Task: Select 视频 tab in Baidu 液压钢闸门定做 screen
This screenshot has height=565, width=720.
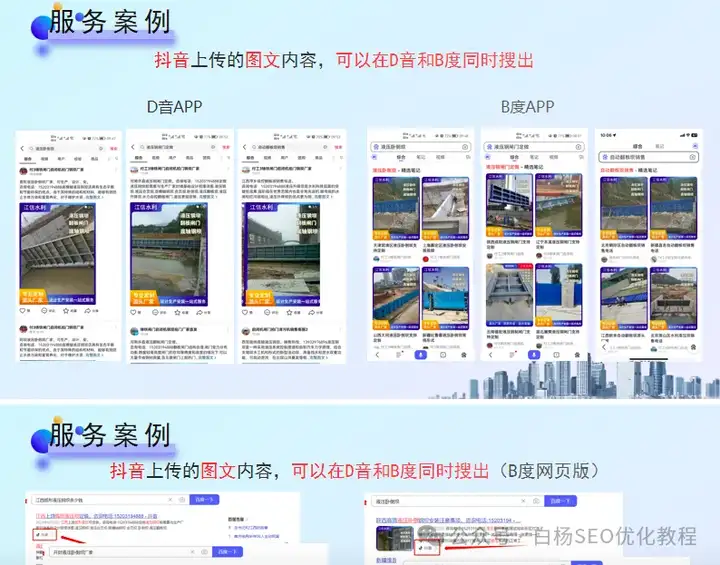Action: pos(554,157)
